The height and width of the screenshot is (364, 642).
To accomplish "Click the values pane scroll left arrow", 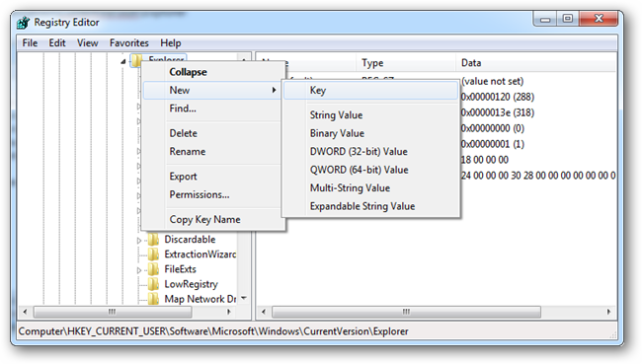I will (264, 312).
